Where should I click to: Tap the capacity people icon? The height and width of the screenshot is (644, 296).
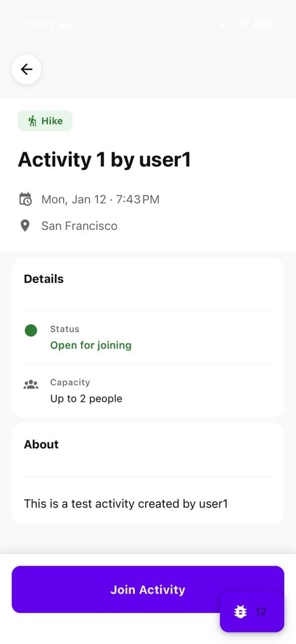[x=31, y=384]
